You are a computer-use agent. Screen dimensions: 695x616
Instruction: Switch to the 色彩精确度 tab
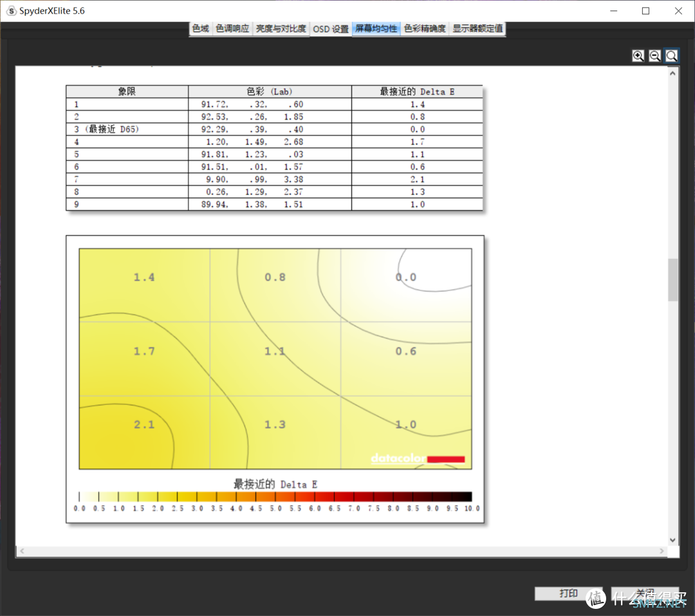(425, 29)
